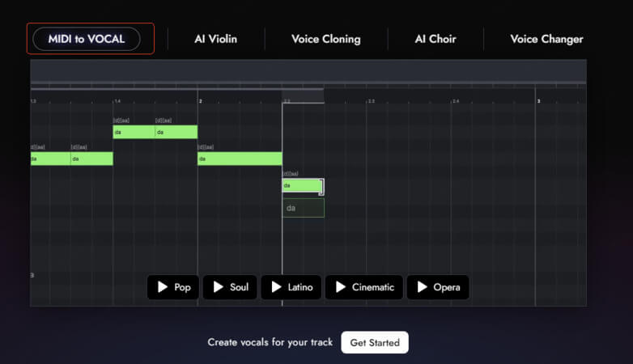Select the highlighted 'da' note at bar 2.2
The height and width of the screenshot is (364, 633).
[x=303, y=185]
